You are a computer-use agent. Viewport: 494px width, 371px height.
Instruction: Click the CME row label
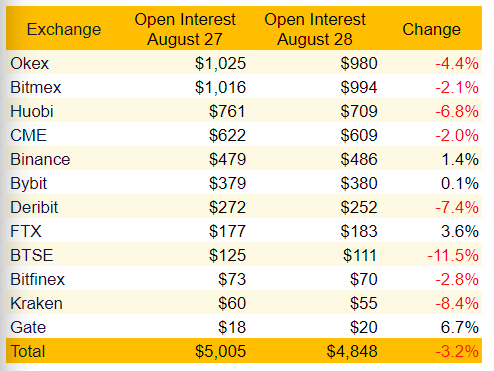28,135
